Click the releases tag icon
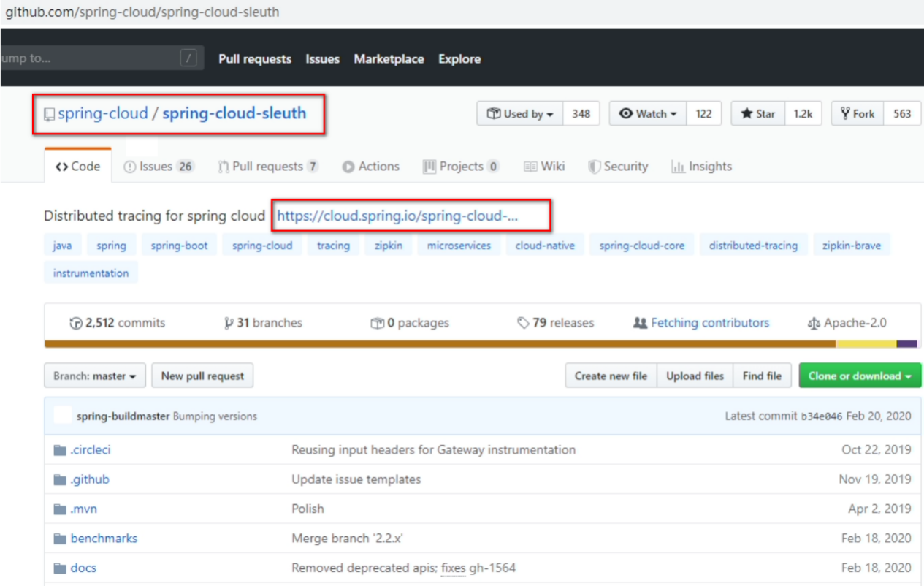Image resolution: width=924 pixels, height=586 pixels. coord(523,323)
